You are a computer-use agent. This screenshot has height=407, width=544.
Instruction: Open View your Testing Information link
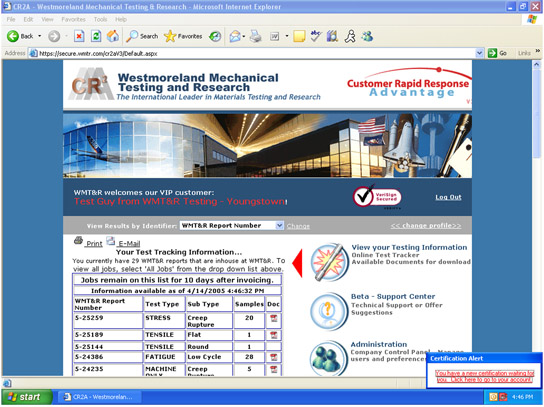(x=409, y=247)
